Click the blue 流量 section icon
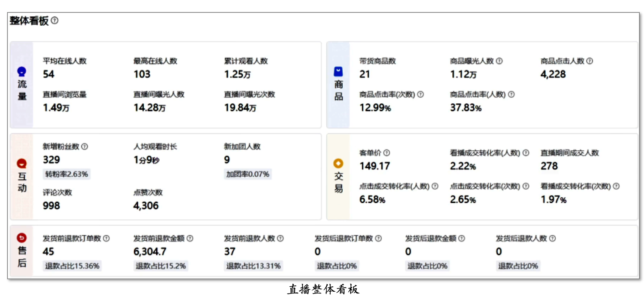Image resolution: width=644 pixels, height=302 pixels. click(x=22, y=72)
